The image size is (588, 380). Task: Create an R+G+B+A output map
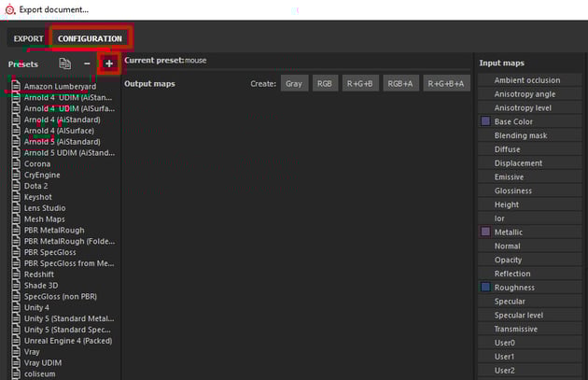[x=446, y=84]
